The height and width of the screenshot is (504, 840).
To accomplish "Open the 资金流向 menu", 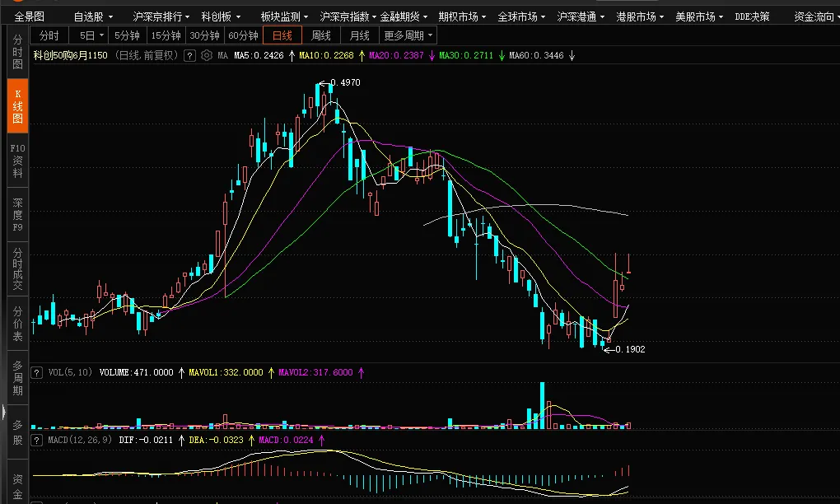I will click(816, 16).
